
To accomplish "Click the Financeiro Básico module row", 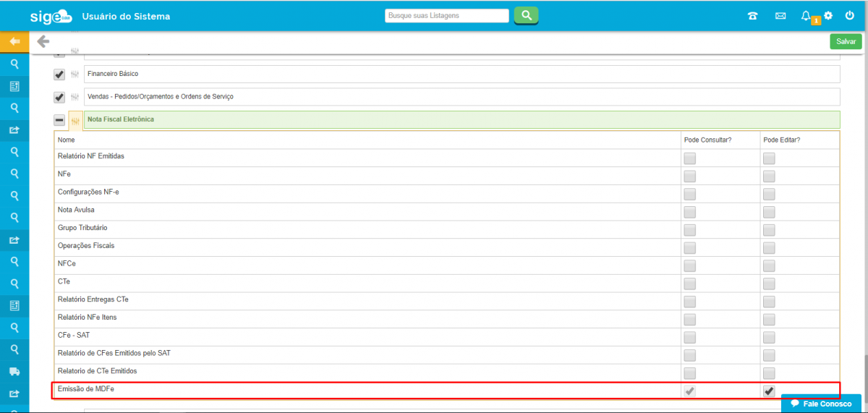I will [461, 74].
